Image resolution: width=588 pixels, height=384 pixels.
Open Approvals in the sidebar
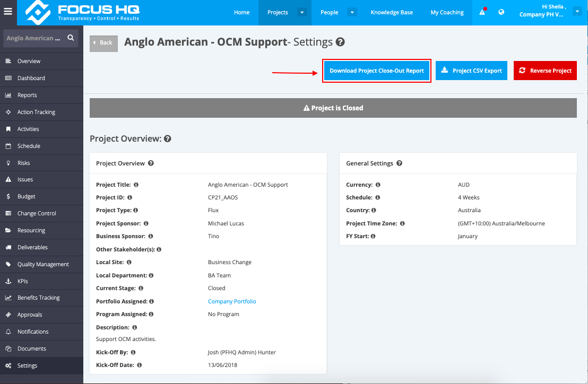click(x=41, y=315)
